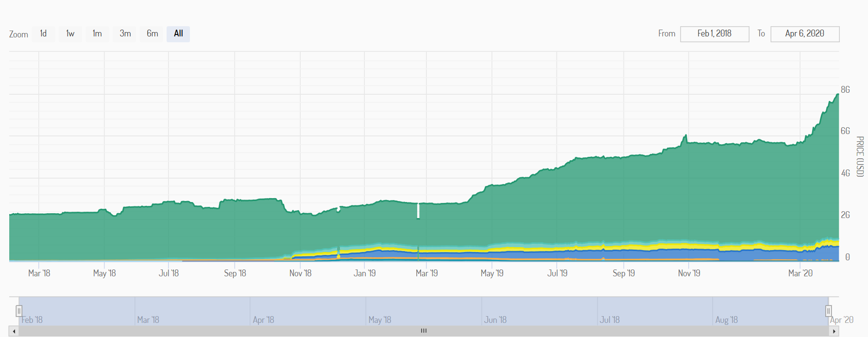This screenshot has width=868, height=337.
Task: Select the 6m zoom range
Action: [152, 34]
